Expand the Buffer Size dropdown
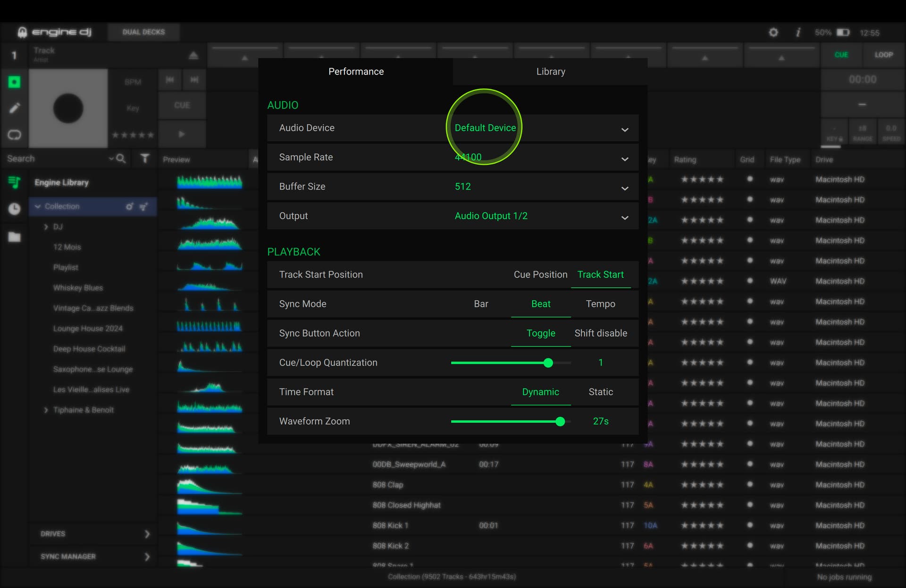 pyautogui.click(x=624, y=188)
